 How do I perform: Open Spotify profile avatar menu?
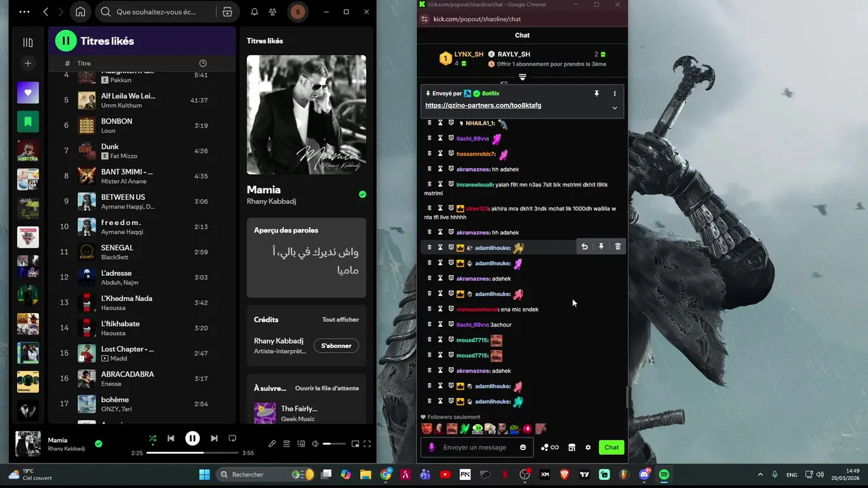297,12
